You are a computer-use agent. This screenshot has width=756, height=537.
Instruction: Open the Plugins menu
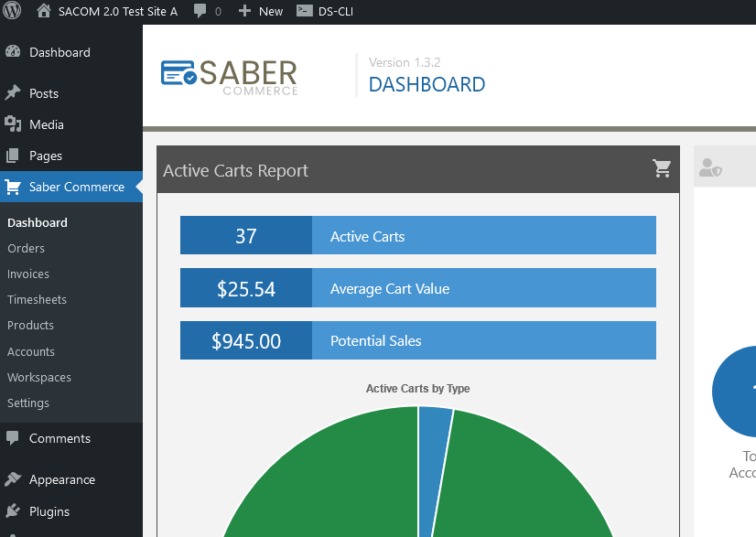49,511
